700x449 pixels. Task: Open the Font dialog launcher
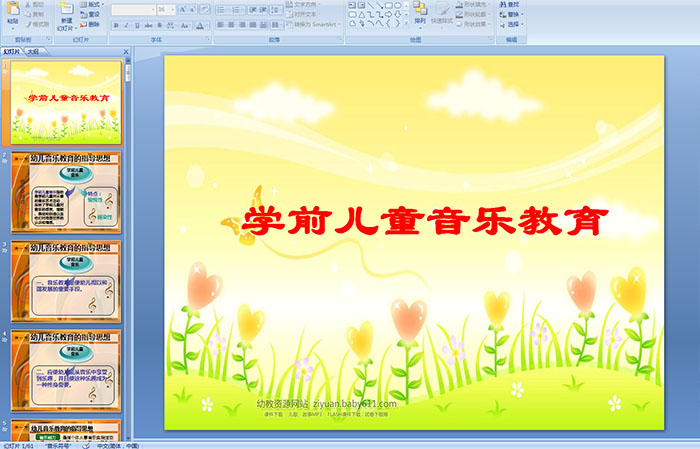coord(208,39)
